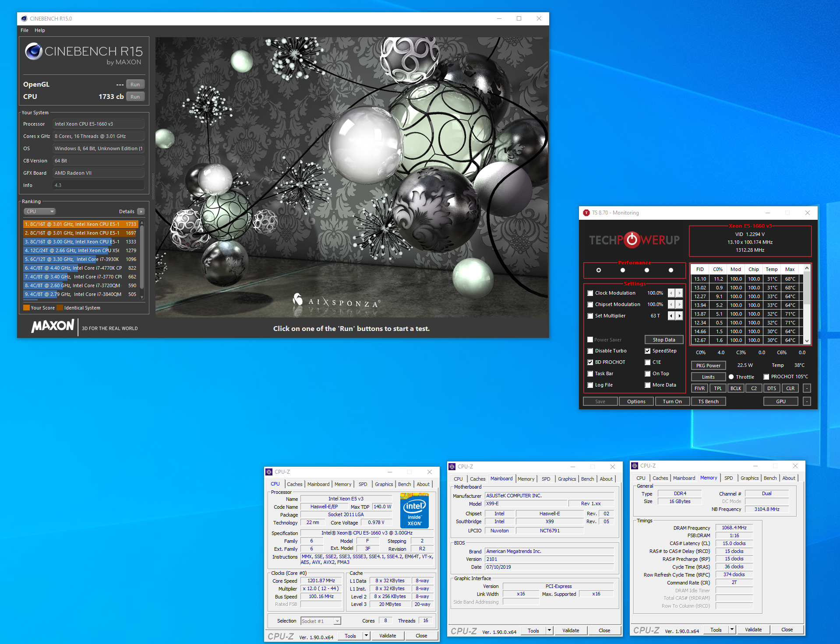Open the Tools dropdown arrow in CPU-Z Mainboard window
Viewport: 840px width, 644px height.
pos(549,630)
